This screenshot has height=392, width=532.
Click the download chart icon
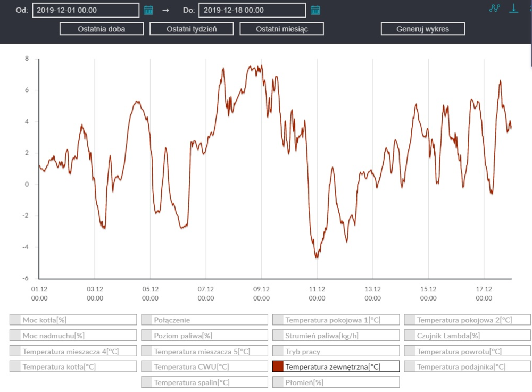click(x=513, y=9)
